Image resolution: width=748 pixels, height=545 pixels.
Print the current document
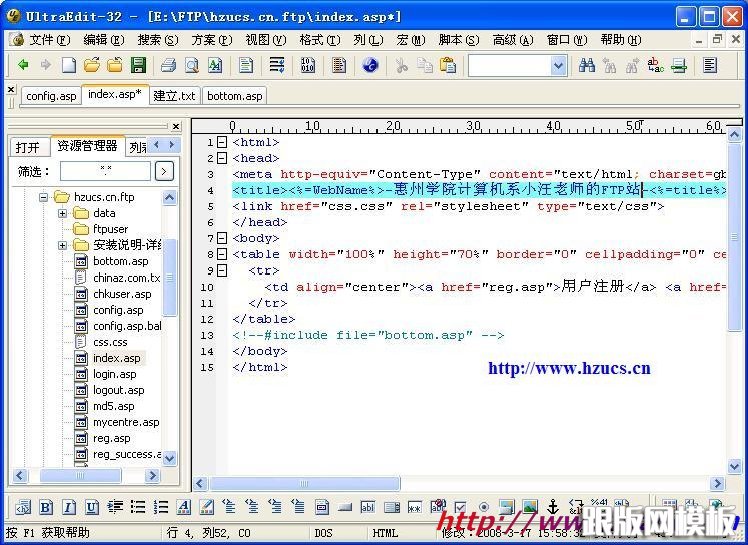pos(168,65)
